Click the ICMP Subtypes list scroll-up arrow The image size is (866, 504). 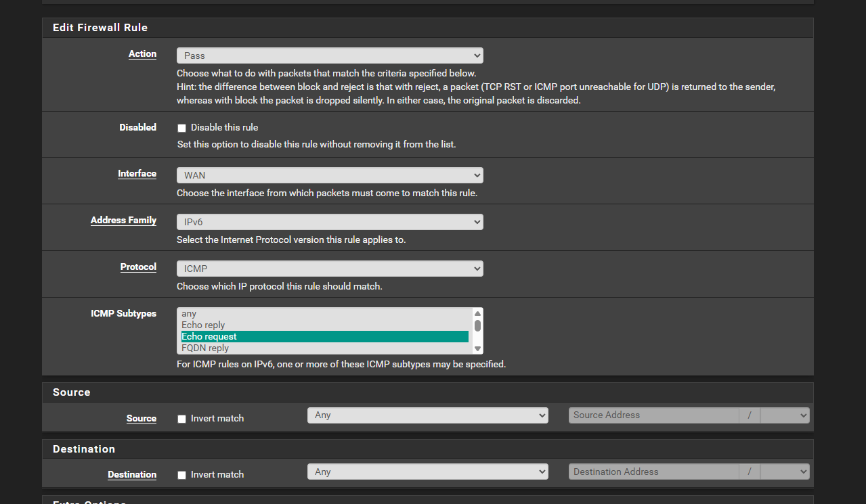click(x=477, y=313)
